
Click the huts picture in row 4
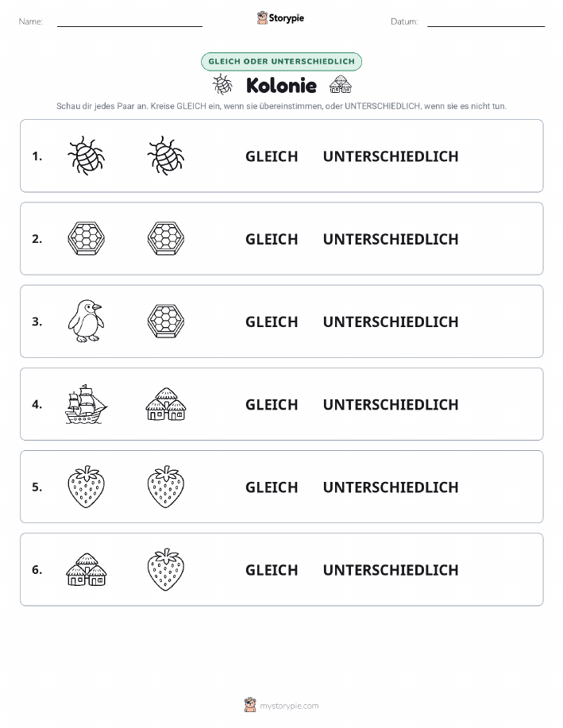tap(166, 404)
